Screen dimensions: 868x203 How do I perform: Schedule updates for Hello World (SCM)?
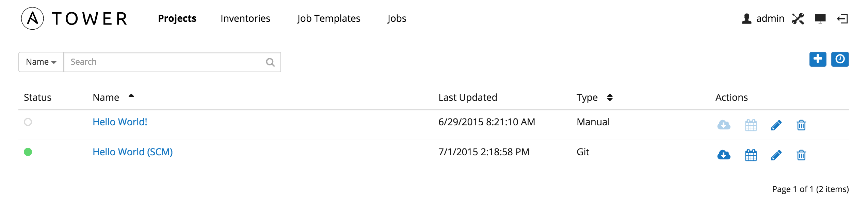751,155
